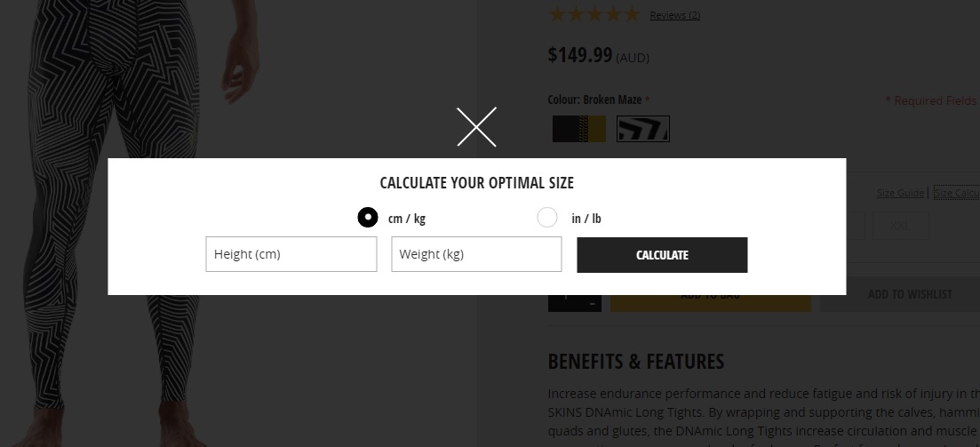
Task: Close the size calculator popup with the X
Action: pyautogui.click(x=476, y=127)
